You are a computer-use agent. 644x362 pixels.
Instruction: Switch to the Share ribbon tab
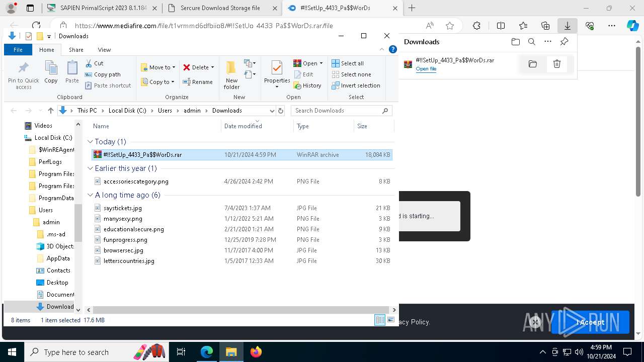[76, 50]
